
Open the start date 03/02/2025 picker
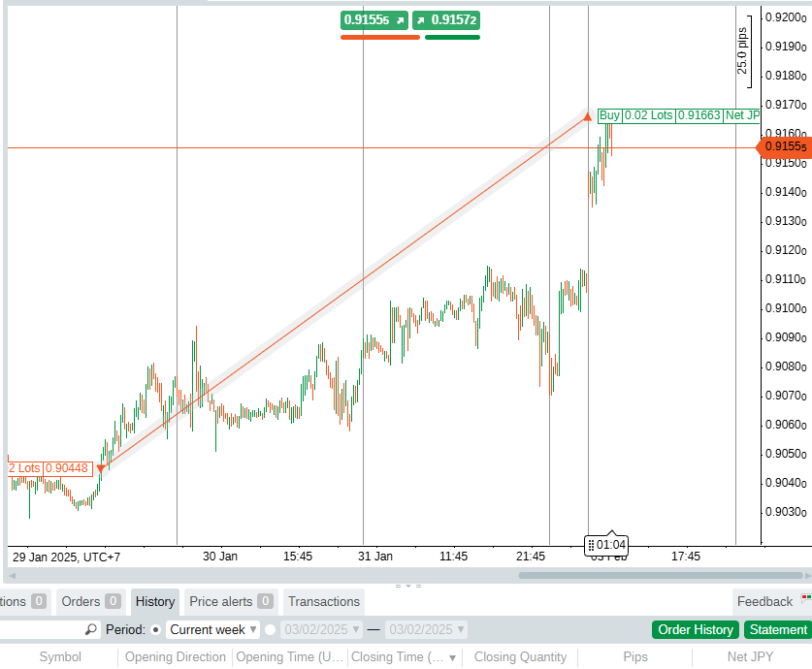tap(322, 629)
